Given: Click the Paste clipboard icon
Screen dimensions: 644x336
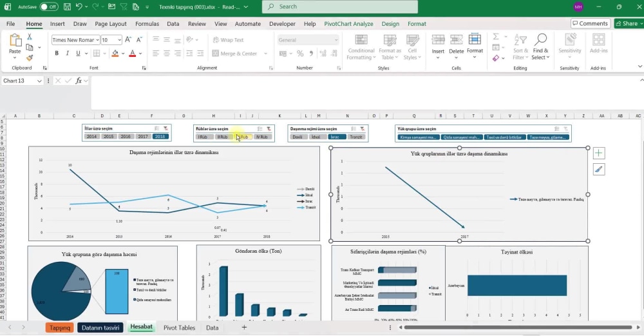Looking at the screenshot, I should click(15, 41).
